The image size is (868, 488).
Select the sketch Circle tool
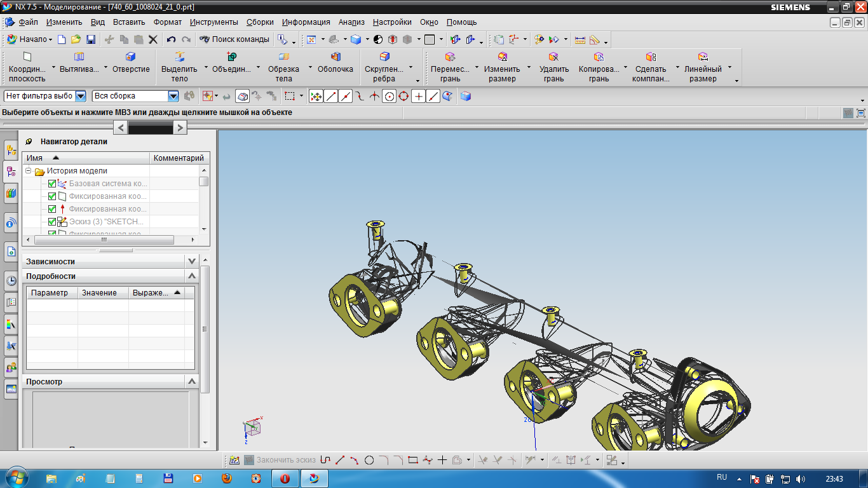click(369, 460)
